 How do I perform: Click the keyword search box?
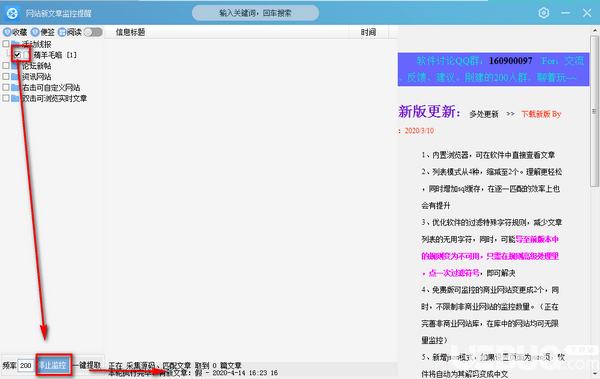click(255, 13)
